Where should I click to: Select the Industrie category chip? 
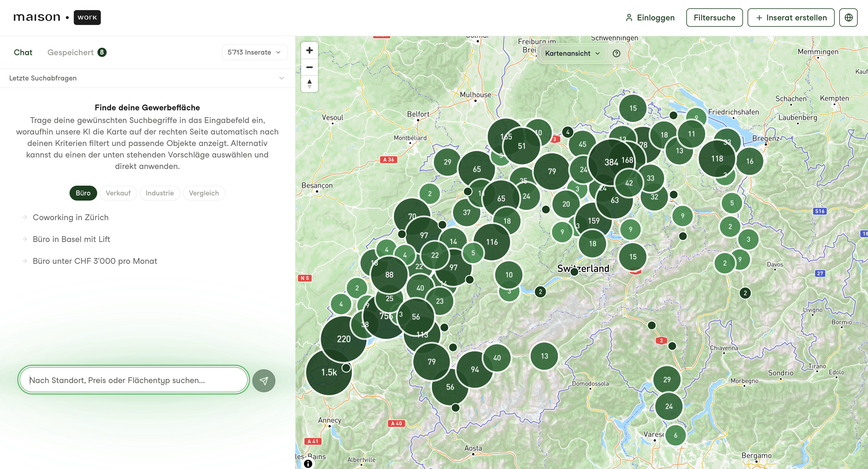click(160, 193)
